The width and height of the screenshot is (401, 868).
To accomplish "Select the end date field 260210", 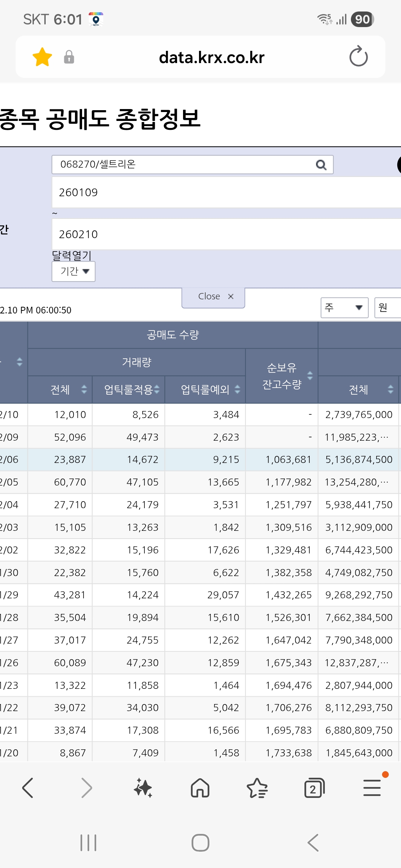I will [226, 234].
